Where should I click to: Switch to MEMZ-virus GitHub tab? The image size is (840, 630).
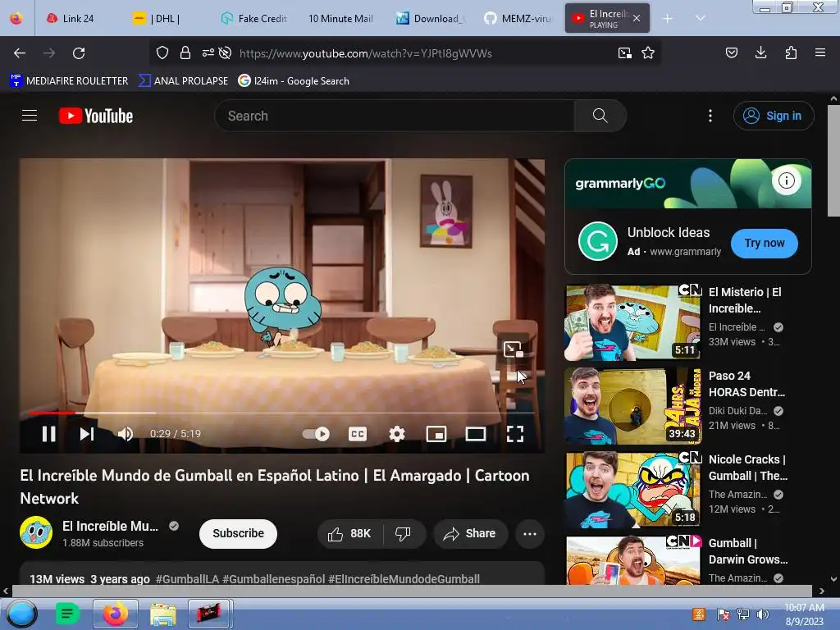pos(518,18)
